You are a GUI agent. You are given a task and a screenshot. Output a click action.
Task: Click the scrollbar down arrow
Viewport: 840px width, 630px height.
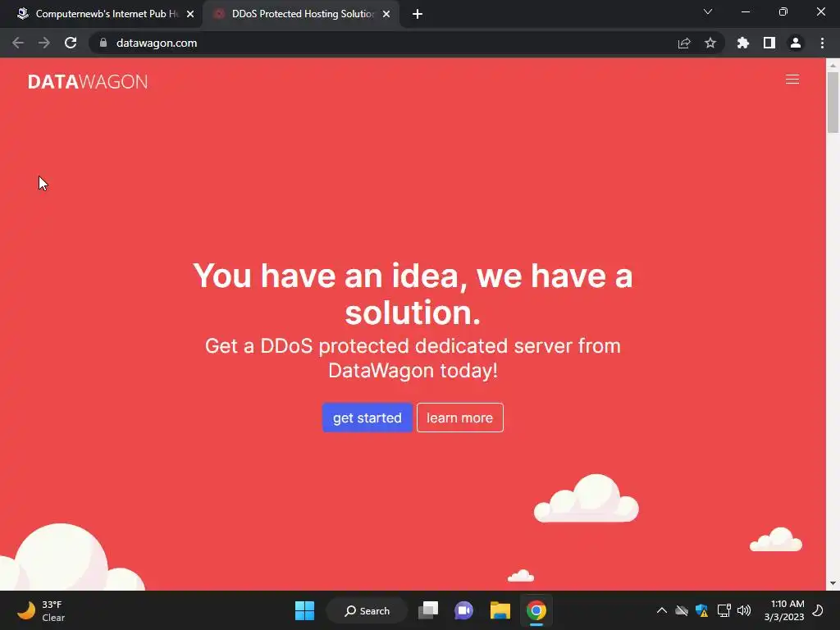click(833, 583)
